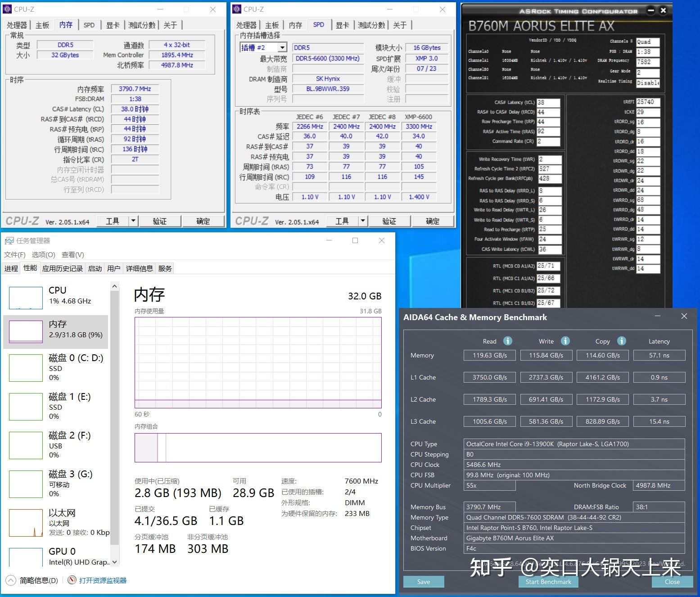Switch to 内存 tab in the CPU-Z SPD window
Image resolution: width=700 pixels, height=597 pixels.
pos(295,25)
